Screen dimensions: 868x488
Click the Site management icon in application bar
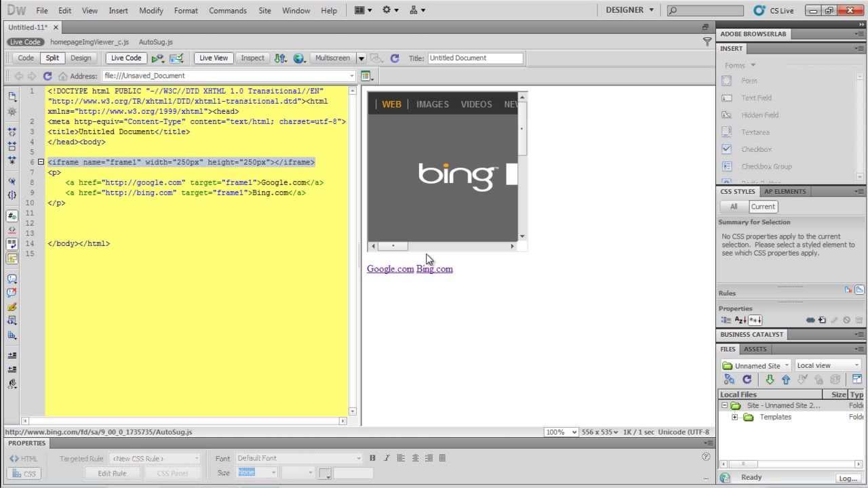tap(418, 10)
